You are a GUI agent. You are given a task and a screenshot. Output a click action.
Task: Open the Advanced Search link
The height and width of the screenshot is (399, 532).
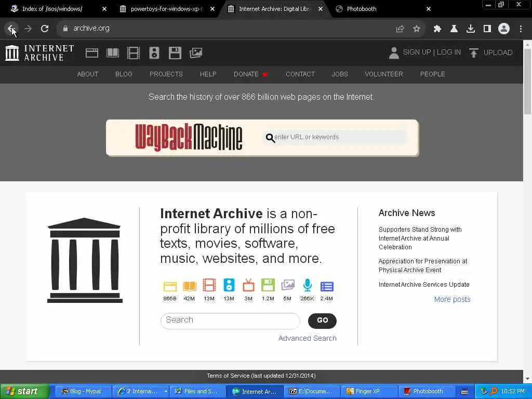point(308,338)
